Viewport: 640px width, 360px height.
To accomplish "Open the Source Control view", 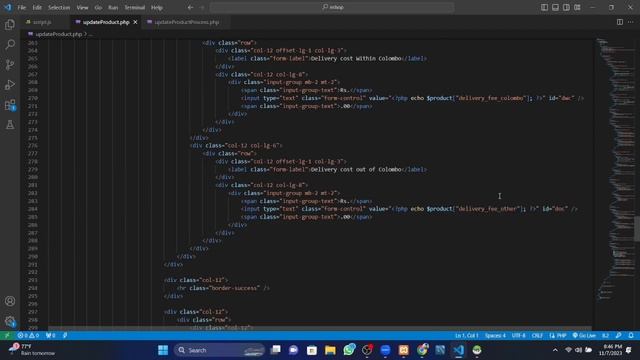I will click(10, 64).
